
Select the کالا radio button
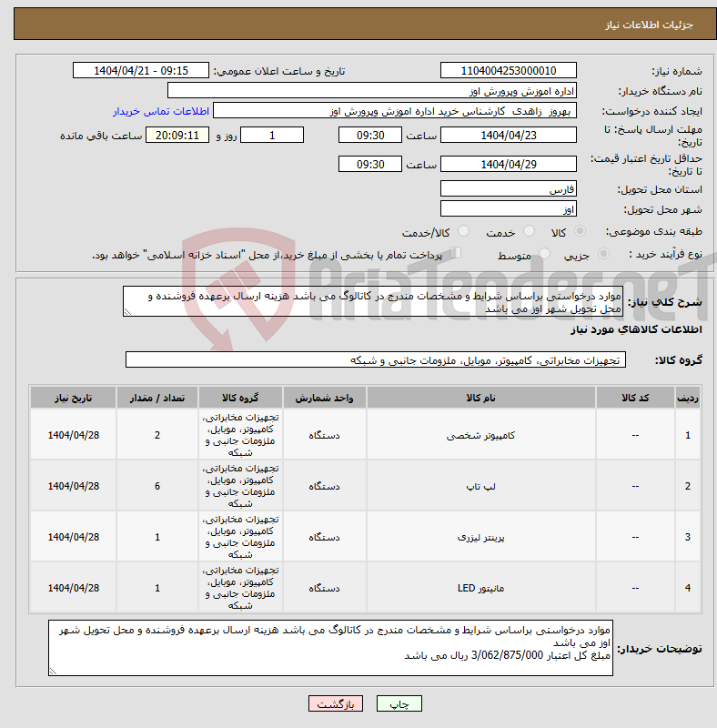[580, 231]
